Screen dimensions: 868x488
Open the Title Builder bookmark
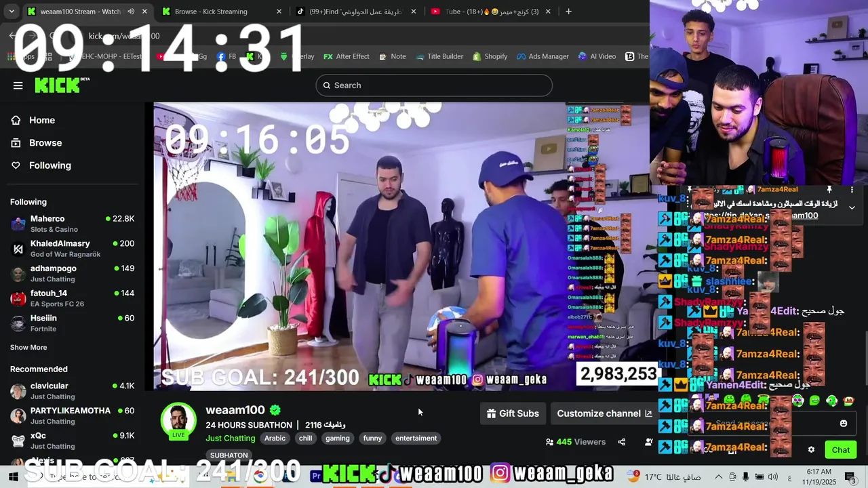[439, 56]
